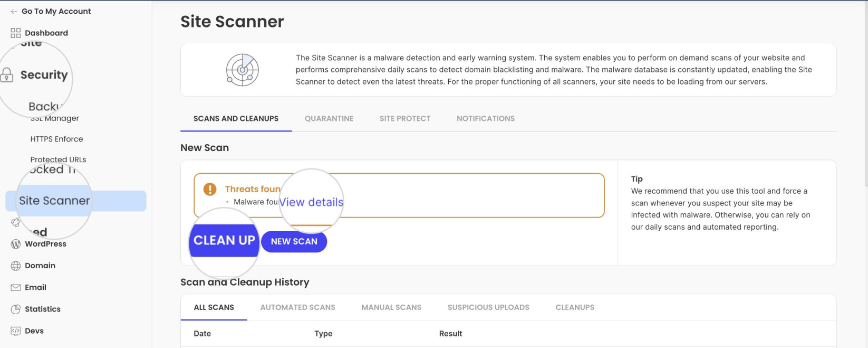Click the Threats found heading

click(x=253, y=189)
